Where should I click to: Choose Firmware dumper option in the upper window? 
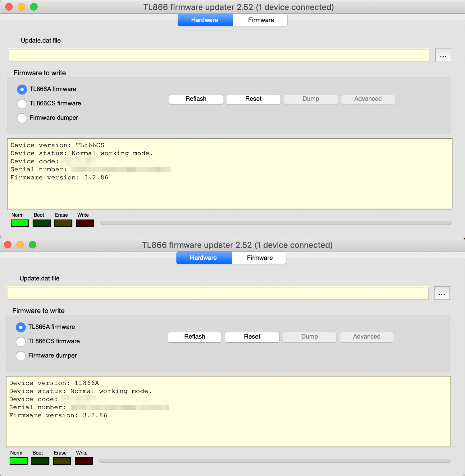(22, 118)
